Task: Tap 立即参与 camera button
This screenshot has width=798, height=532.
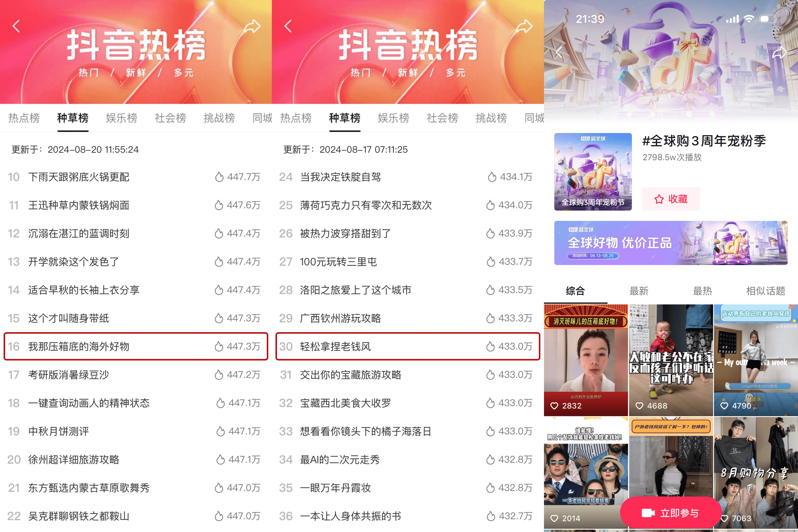Action: point(671,513)
